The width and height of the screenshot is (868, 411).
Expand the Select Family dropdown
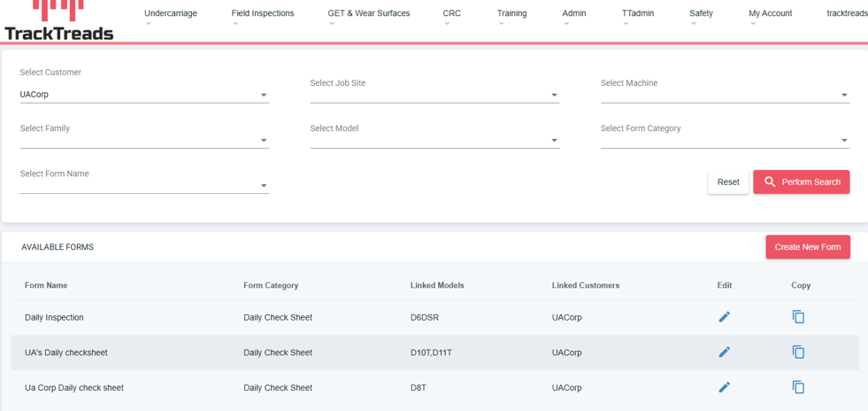[143, 140]
